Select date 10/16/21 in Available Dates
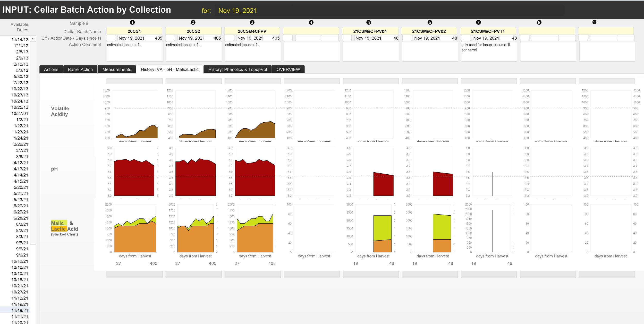Image resolution: width=644 pixels, height=324 pixels. pos(20,280)
